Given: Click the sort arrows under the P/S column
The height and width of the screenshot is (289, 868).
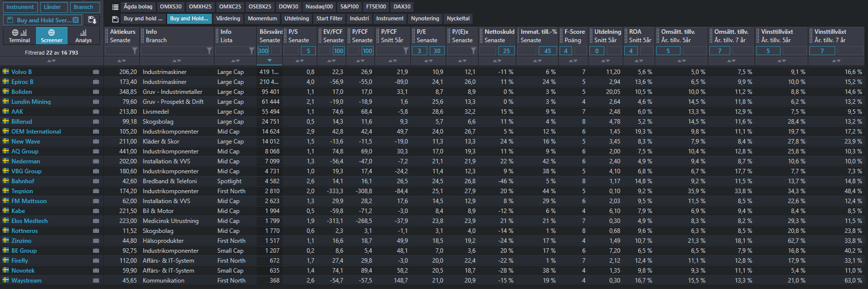Looking at the screenshot, I should [x=299, y=61].
